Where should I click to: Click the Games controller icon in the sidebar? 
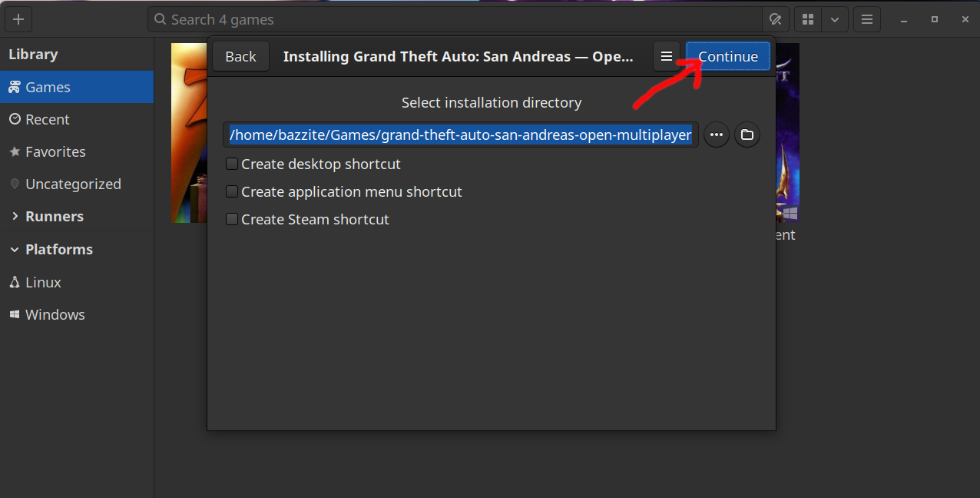click(15, 87)
